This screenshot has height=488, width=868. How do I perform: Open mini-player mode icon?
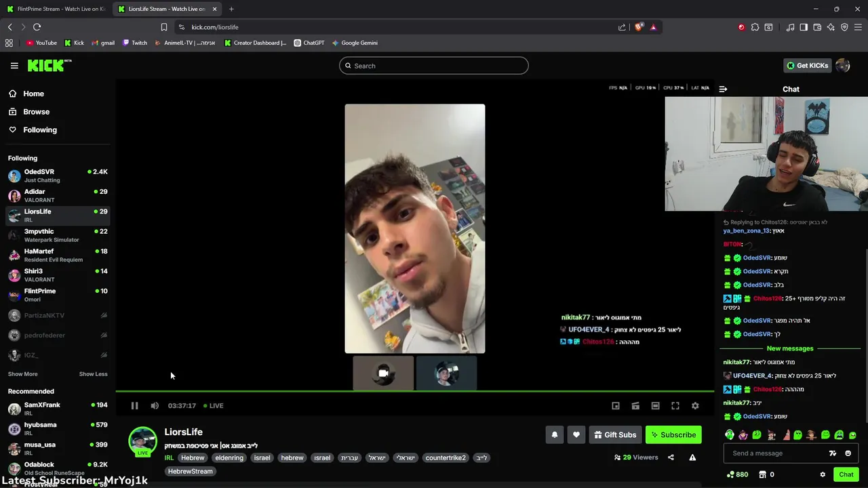[x=616, y=405]
